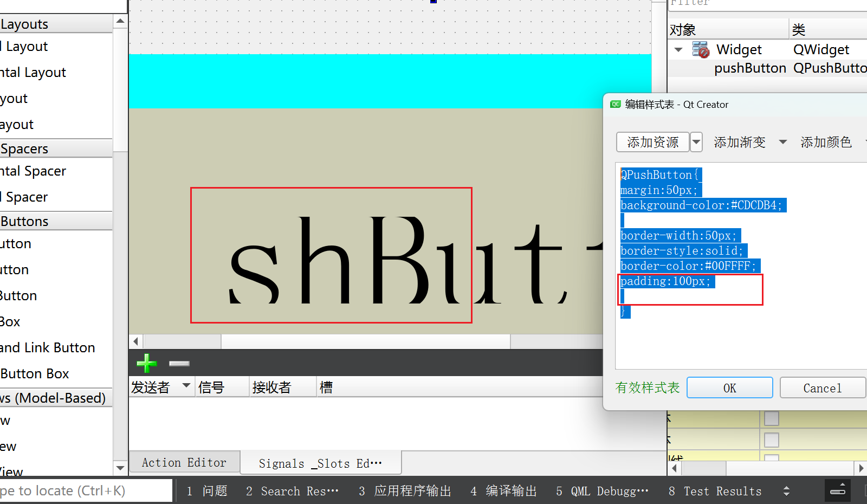Toggle the second checkbox in property panel
The height and width of the screenshot is (504, 867).
[771, 440]
